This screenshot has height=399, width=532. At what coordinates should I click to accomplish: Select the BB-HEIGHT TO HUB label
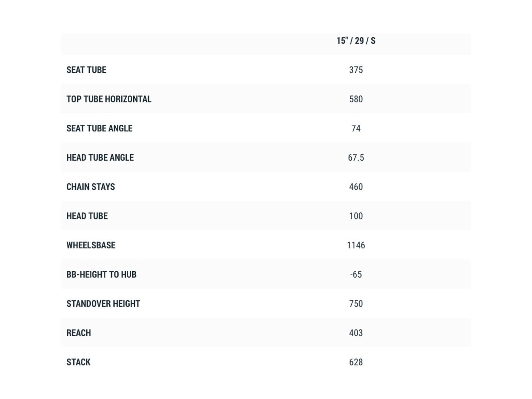101,275
